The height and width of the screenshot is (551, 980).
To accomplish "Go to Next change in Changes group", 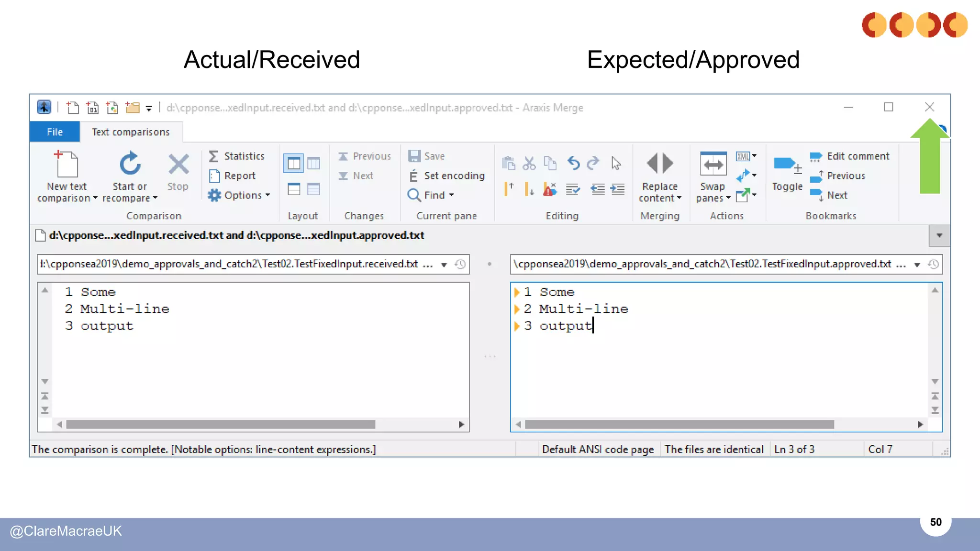I will 356,176.
